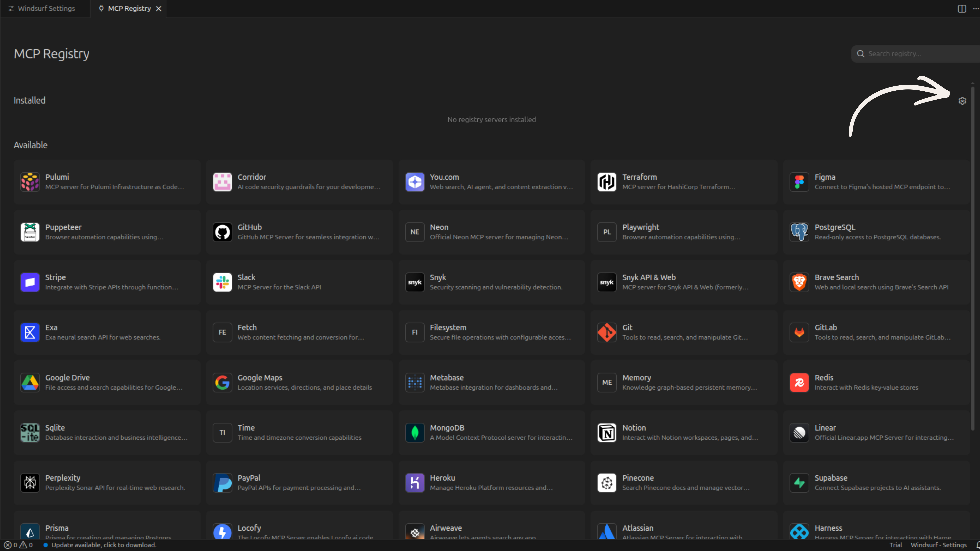Viewport: 980px width, 551px height.
Task: Click the Google Drive triangle icon
Action: 30,383
